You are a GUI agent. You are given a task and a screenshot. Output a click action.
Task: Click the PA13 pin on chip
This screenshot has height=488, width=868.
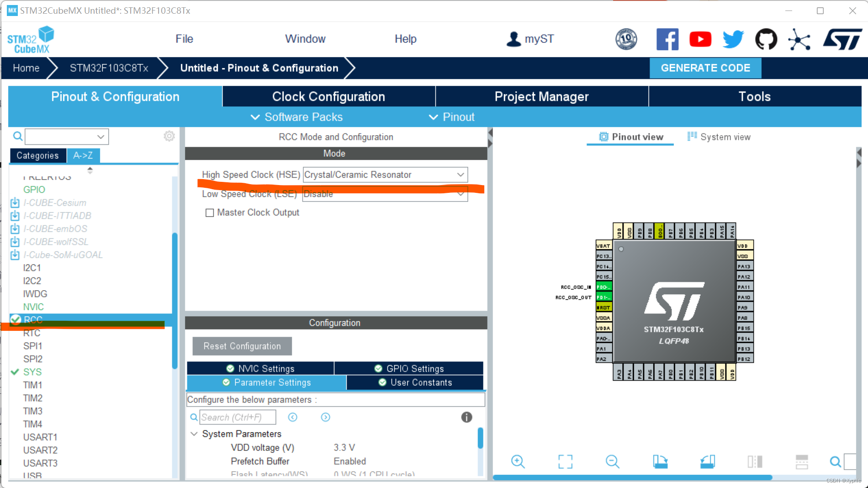click(x=745, y=266)
